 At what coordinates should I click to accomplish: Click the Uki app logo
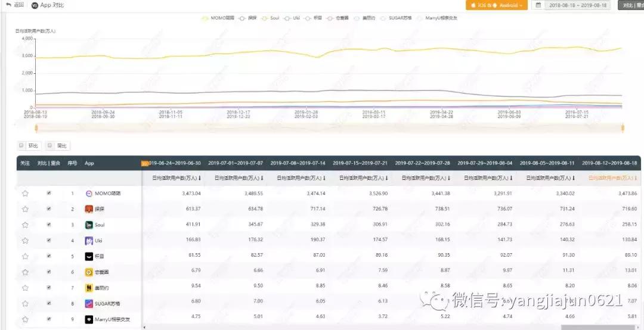coord(89,241)
